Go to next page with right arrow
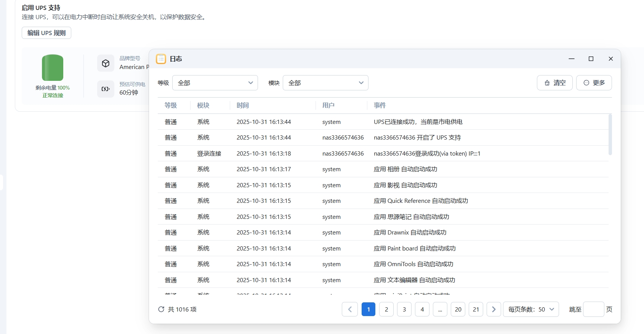The height and width of the screenshot is (334, 644). 493,309
